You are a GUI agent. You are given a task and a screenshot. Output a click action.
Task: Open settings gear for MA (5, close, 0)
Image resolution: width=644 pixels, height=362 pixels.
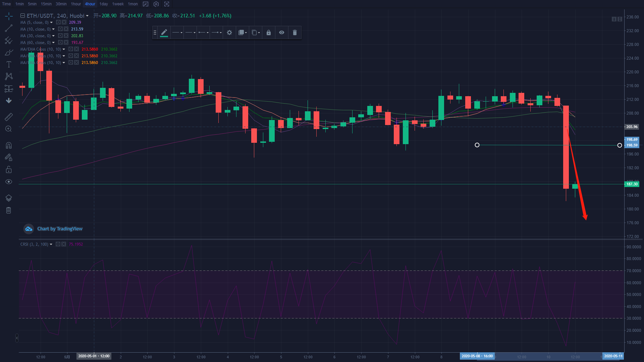pos(58,22)
